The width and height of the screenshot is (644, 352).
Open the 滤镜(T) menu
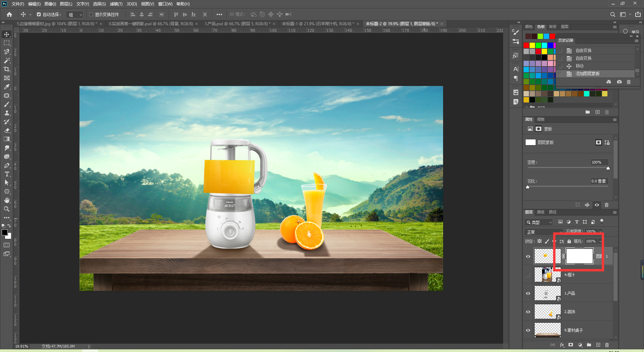coord(116,4)
